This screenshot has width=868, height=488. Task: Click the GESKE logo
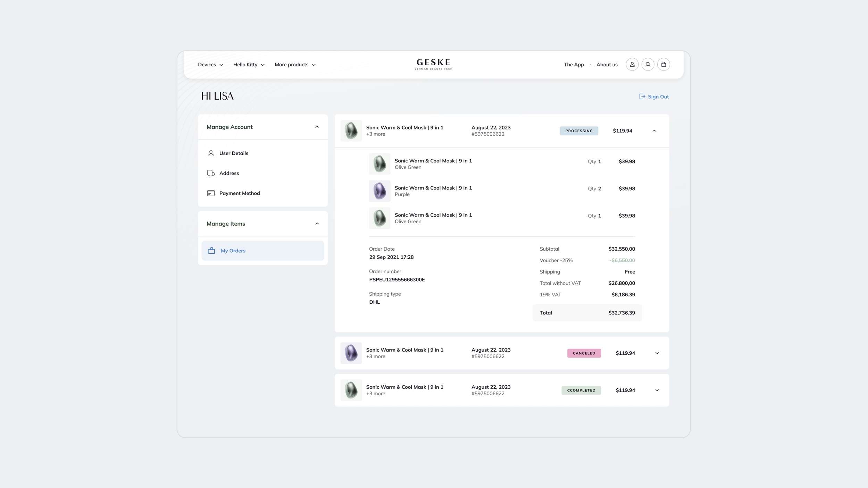pos(433,64)
